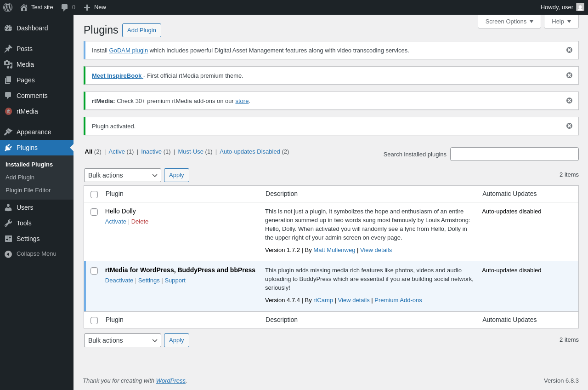Tick the Hello Dolly plugin checkbox
The height and width of the screenshot is (390, 588).
[x=94, y=212]
